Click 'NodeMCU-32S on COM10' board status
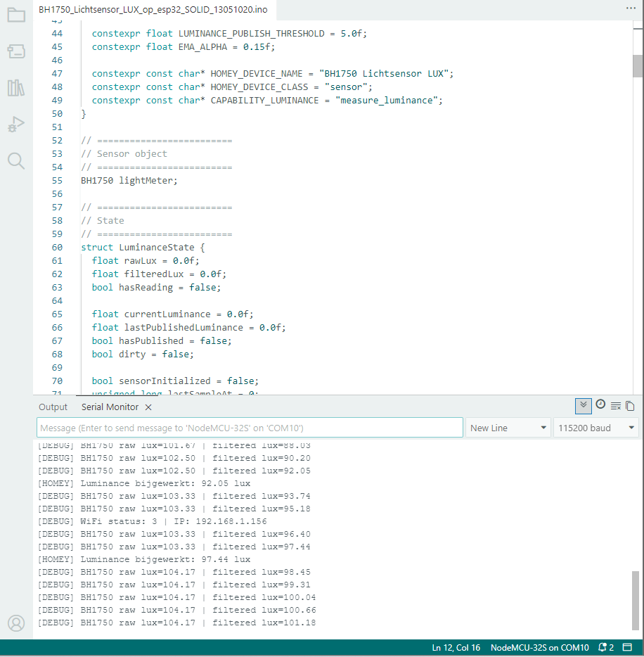644x657 pixels. [540, 647]
